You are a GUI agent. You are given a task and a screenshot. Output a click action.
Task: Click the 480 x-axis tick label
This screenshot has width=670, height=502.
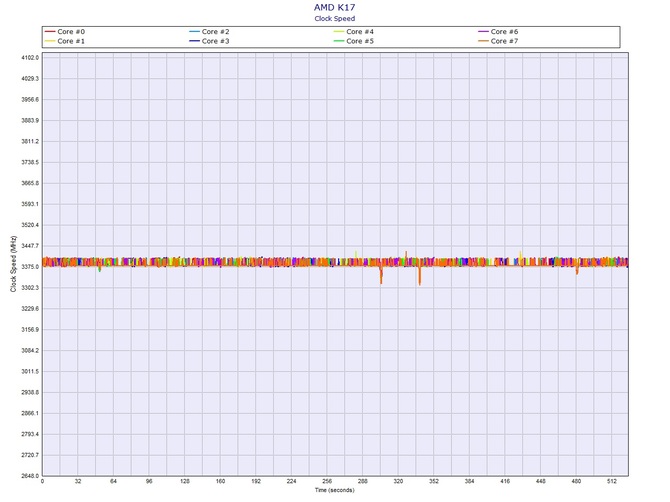(x=576, y=481)
